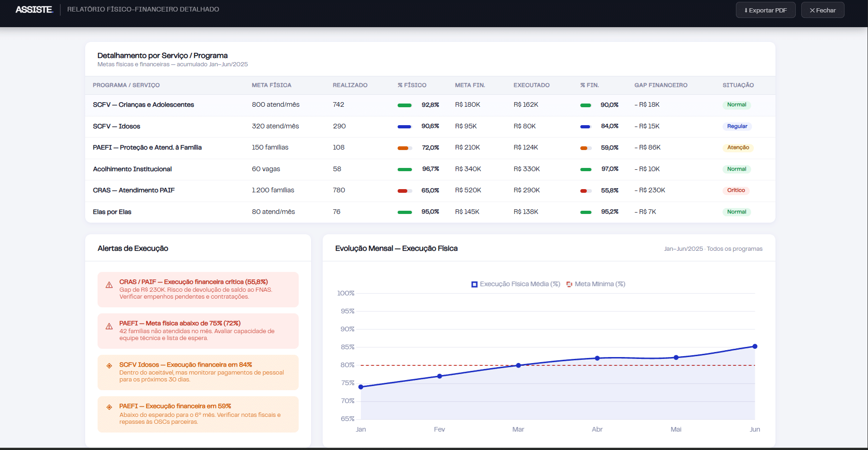868x450 pixels.
Task: Click the Exportar PDF button
Action: (765, 10)
